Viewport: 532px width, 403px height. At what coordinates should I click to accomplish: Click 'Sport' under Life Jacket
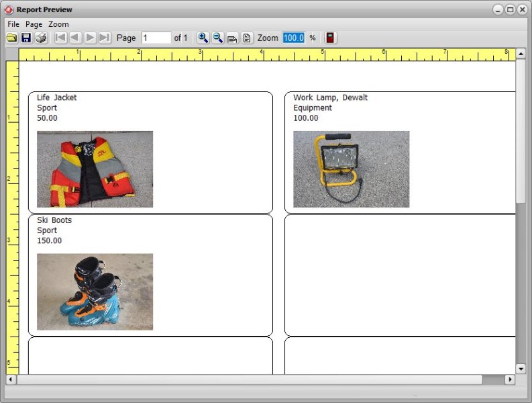coord(47,108)
